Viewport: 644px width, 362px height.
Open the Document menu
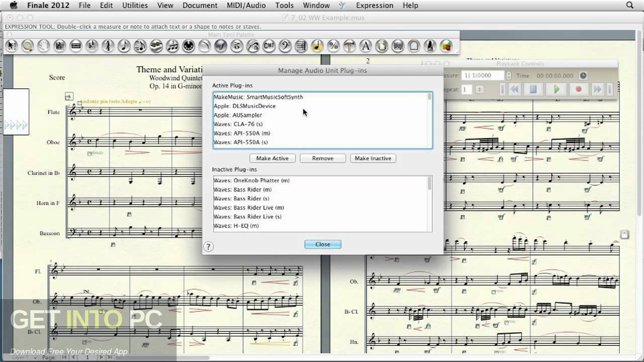click(200, 5)
